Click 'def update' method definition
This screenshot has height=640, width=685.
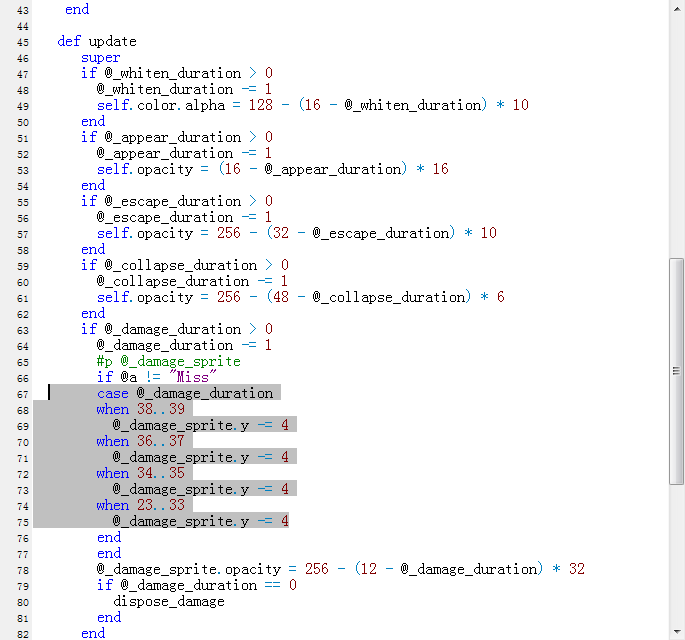pos(97,42)
